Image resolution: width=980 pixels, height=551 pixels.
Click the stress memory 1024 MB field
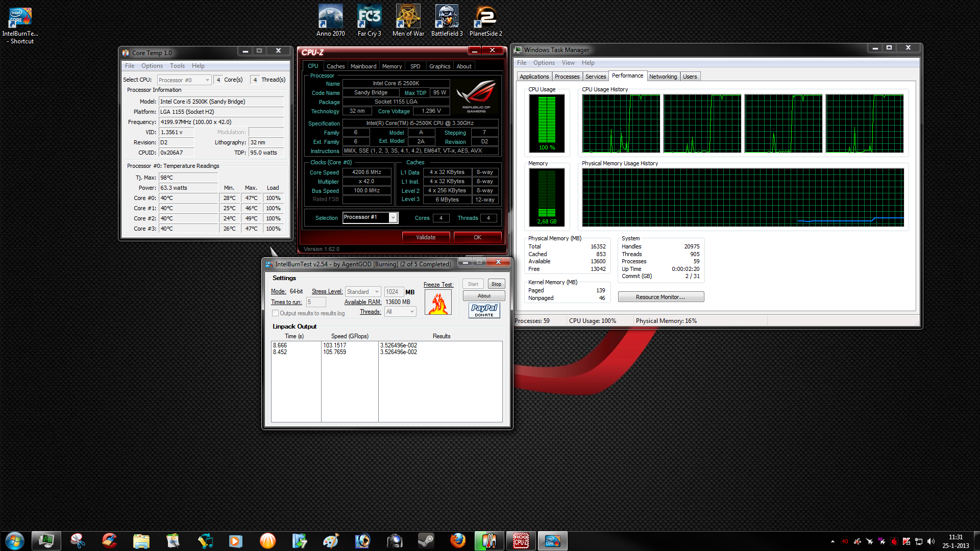394,292
